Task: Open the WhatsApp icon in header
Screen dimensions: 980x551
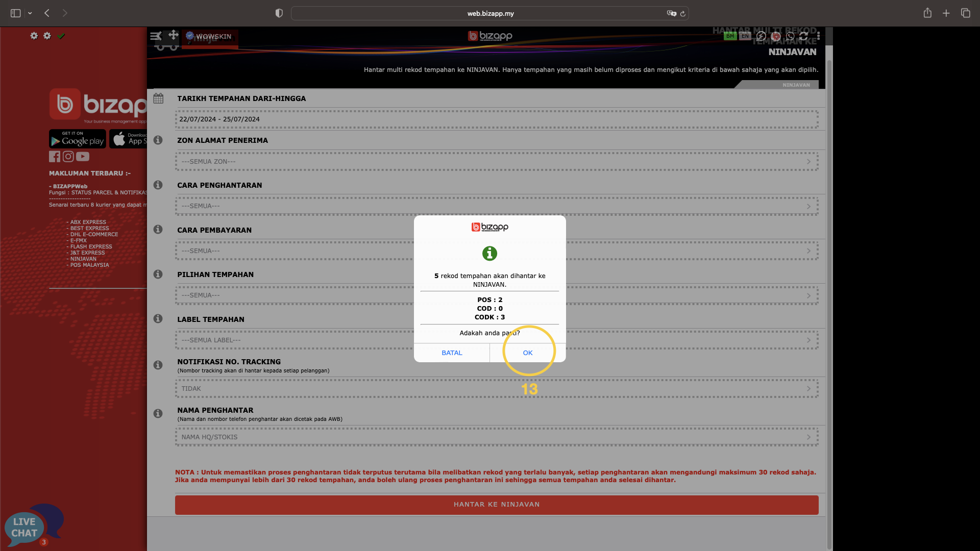Action: (790, 36)
